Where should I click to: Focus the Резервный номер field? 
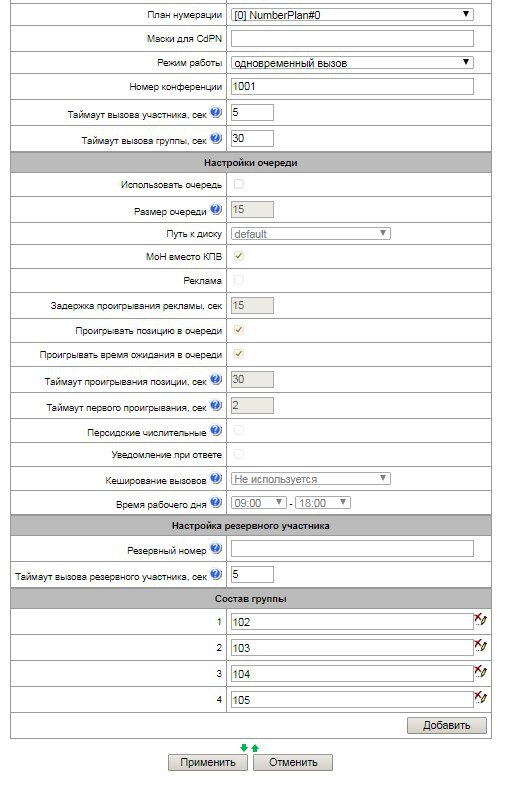point(352,548)
